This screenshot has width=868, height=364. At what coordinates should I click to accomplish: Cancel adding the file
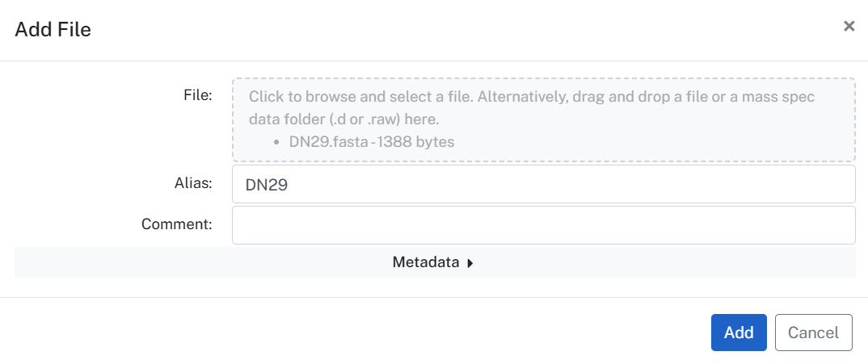click(813, 333)
